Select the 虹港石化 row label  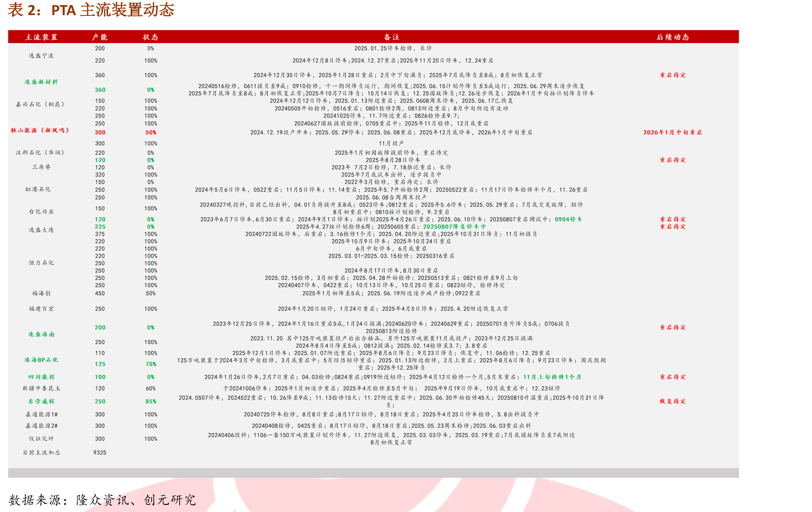click(x=38, y=189)
